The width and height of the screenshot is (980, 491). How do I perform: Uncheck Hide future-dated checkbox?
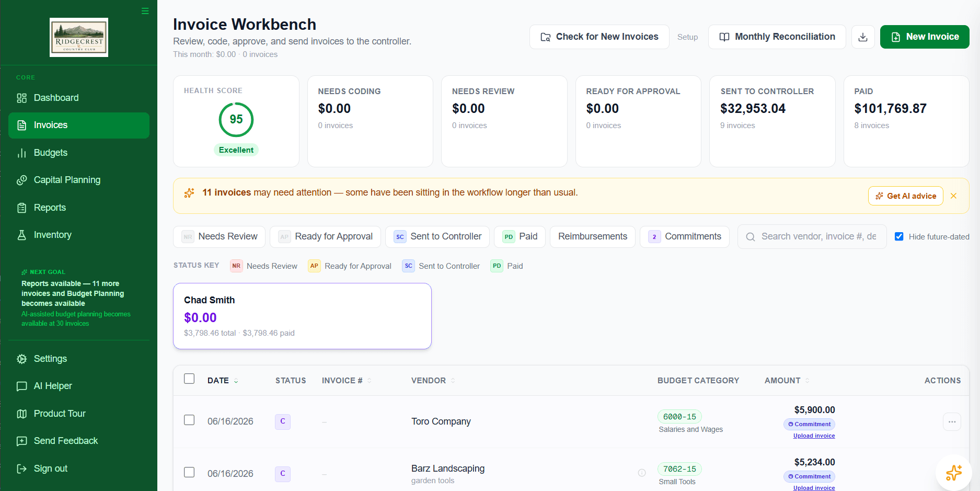click(899, 236)
